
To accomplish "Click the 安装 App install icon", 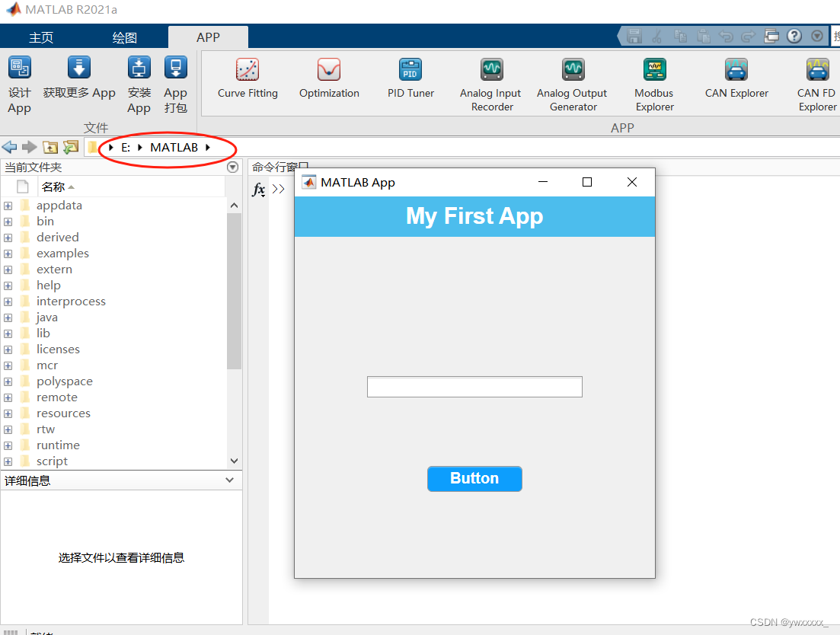I will tap(139, 68).
